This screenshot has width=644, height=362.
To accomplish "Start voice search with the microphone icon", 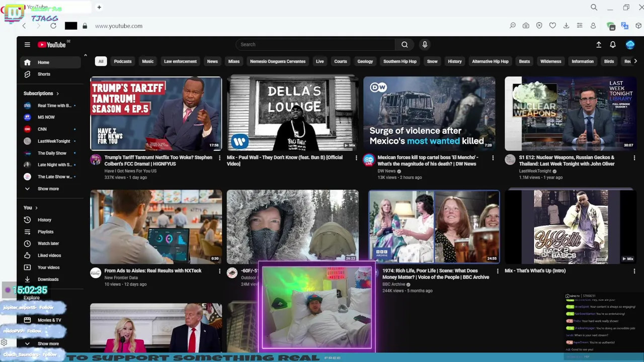I will tap(425, 44).
